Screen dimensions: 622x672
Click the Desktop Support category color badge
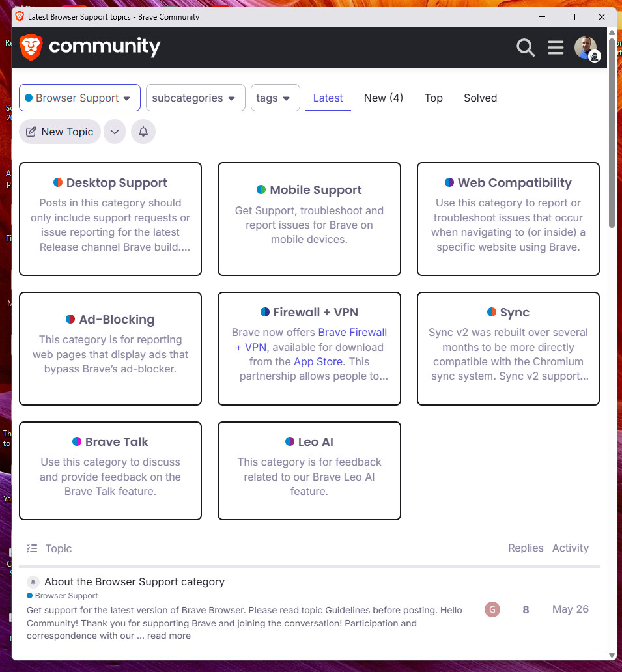[58, 182]
